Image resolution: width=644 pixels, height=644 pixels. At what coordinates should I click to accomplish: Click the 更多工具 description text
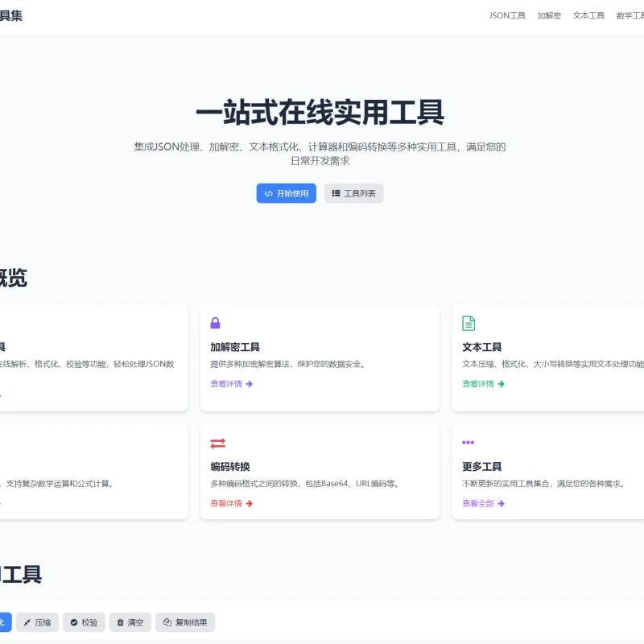coord(544,484)
